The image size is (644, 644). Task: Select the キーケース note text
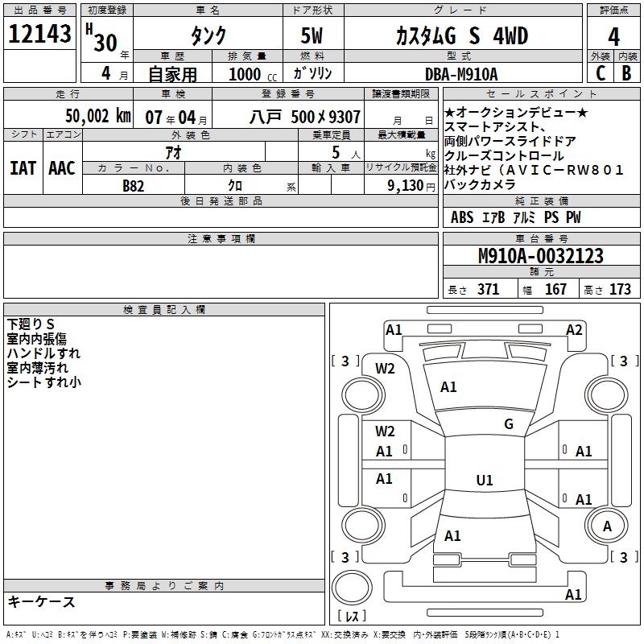(41, 602)
